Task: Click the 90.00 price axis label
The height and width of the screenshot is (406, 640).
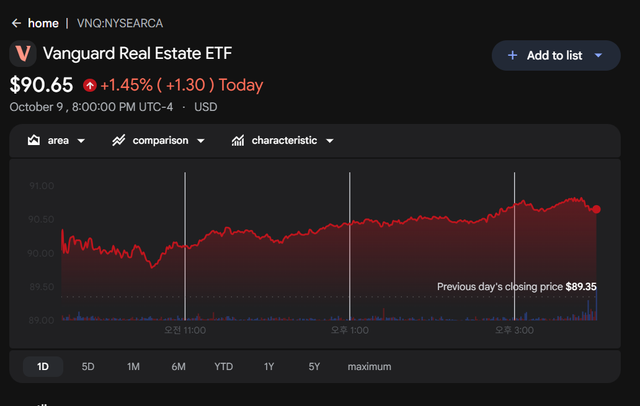Action: click(40, 253)
